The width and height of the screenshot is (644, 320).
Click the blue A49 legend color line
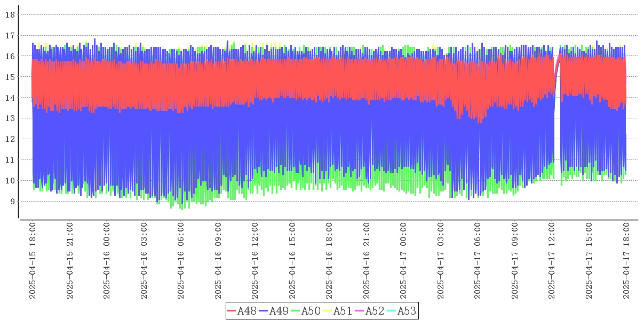pos(264,311)
